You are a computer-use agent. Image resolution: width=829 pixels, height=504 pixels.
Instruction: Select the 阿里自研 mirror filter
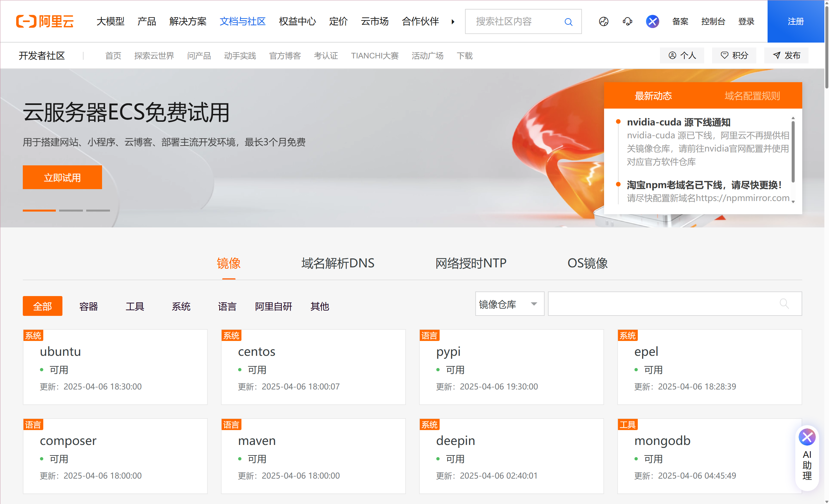(273, 306)
